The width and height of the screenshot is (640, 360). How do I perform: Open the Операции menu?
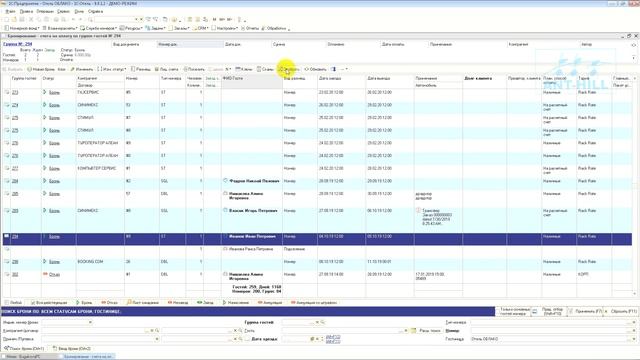45,11
